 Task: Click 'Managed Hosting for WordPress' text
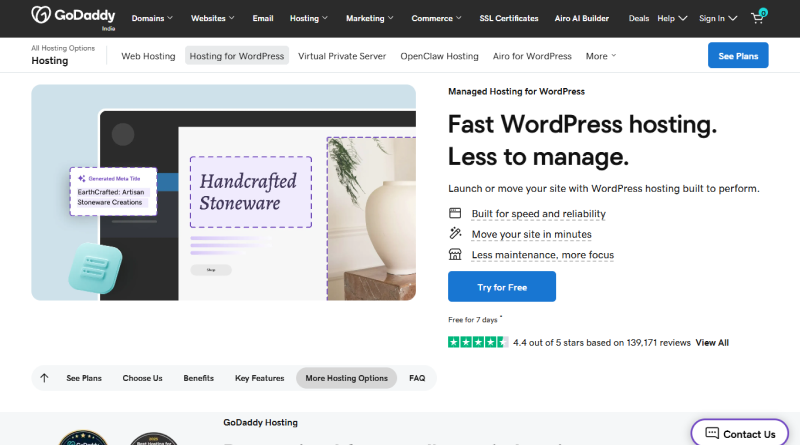pyautogui.click(x=516, y=91)
